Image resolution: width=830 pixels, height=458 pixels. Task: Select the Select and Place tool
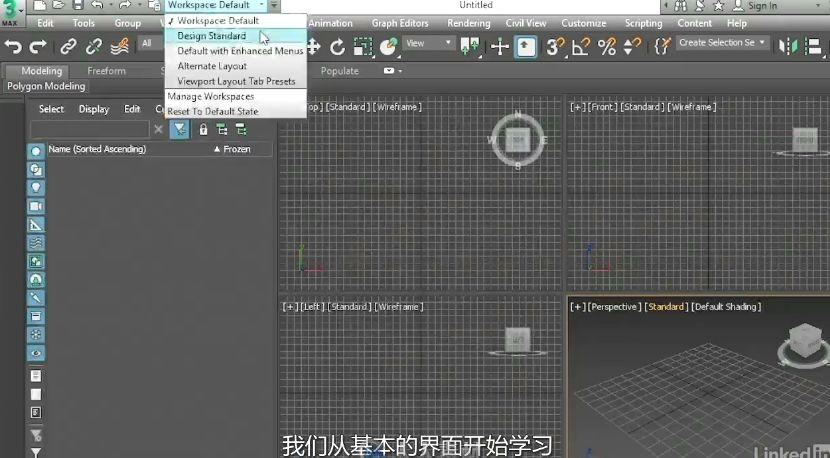[389, 47]
